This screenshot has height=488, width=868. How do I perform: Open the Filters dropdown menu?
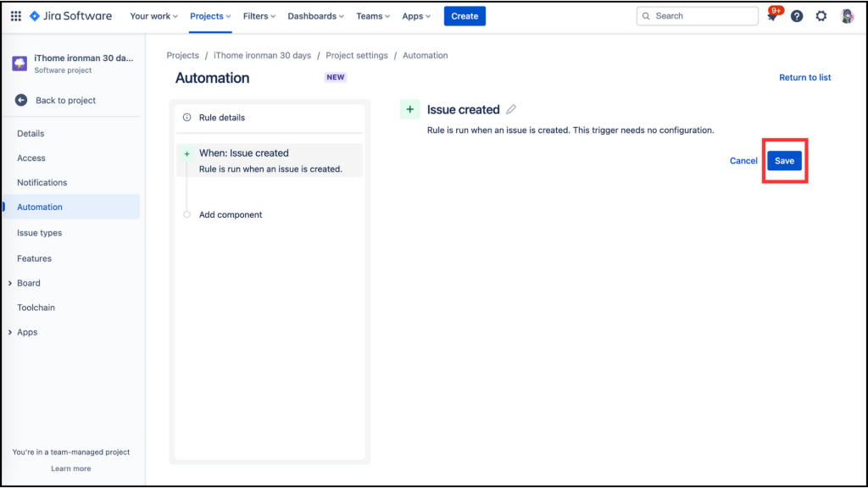259,16
